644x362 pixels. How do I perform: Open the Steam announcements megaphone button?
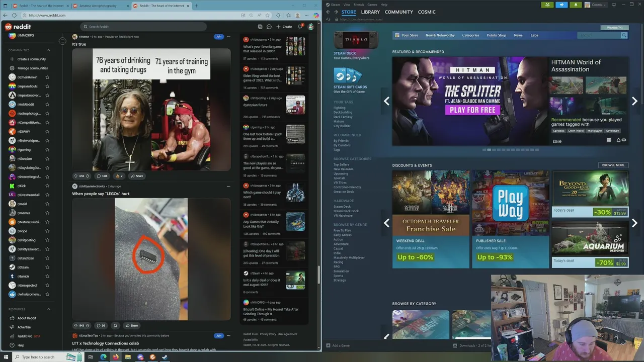pyautogui.click(x=561, y=5)
